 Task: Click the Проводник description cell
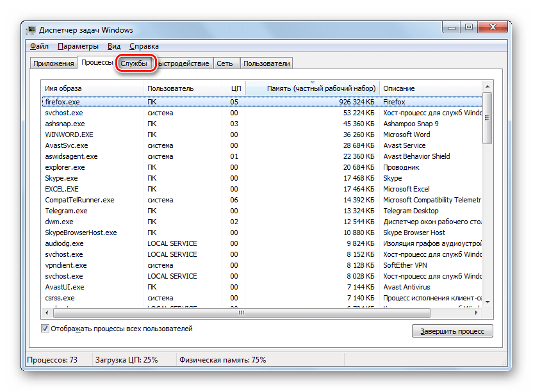pyautogui.click(x=401, y=167)
